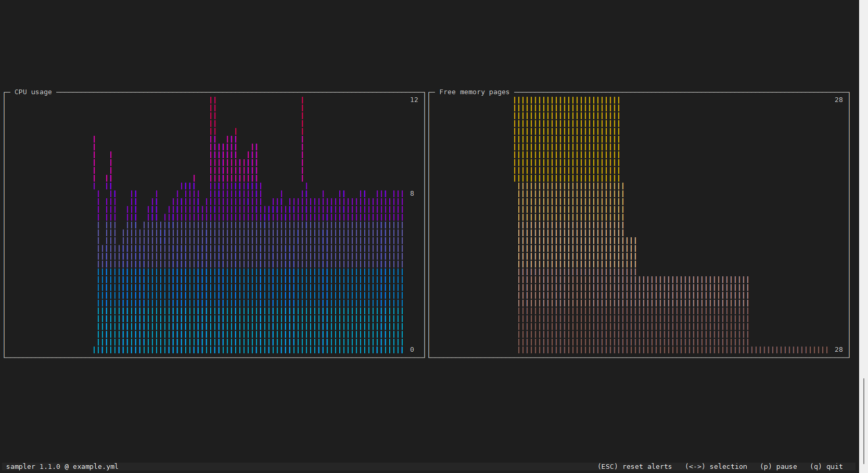Image resolution: width=868 pixels, height=473 pixels.
Task: Click the CPU usage panel title
Action: point(33,92)
